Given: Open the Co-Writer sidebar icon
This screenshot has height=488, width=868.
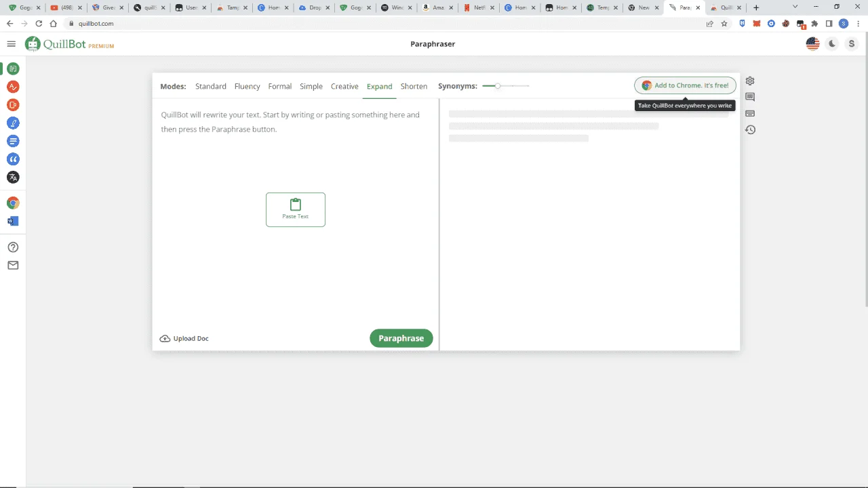Looking at the screenshot, I should tap(13, 123).
